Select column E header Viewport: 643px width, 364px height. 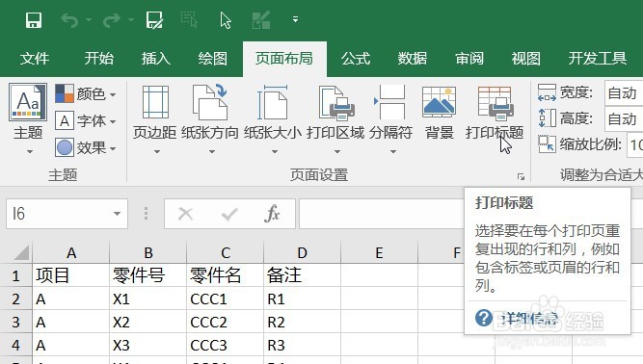point(379,252)
